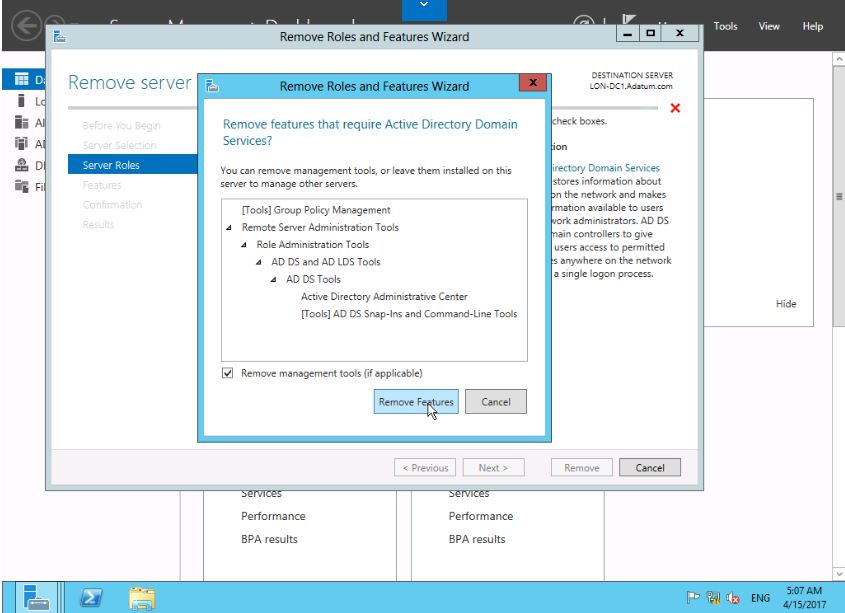Select Active Directory Administrative Center item

[383, 296]
